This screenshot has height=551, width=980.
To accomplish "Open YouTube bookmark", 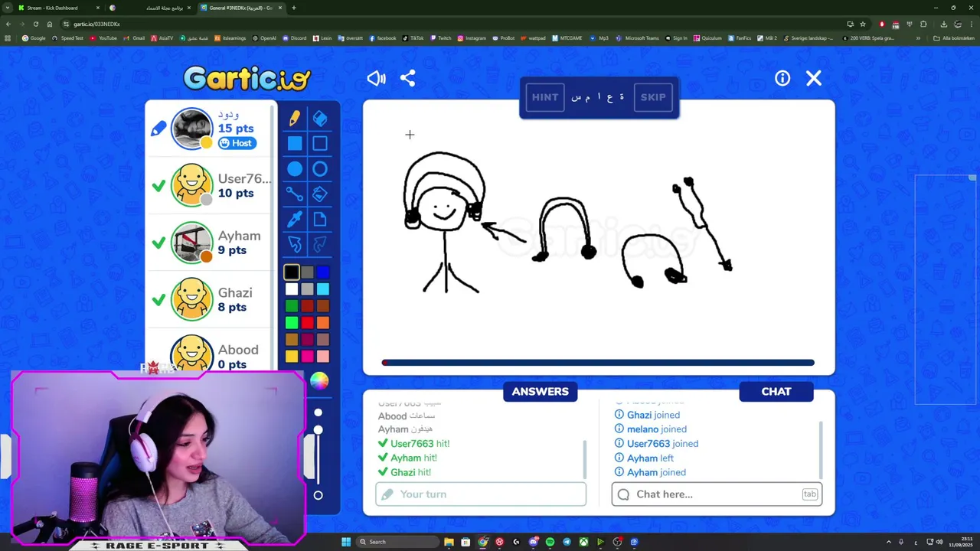I will tap(103, 38).
